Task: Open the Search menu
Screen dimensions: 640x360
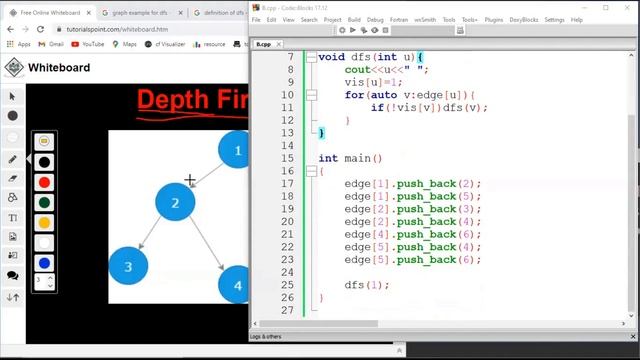Action: point(309,20)
